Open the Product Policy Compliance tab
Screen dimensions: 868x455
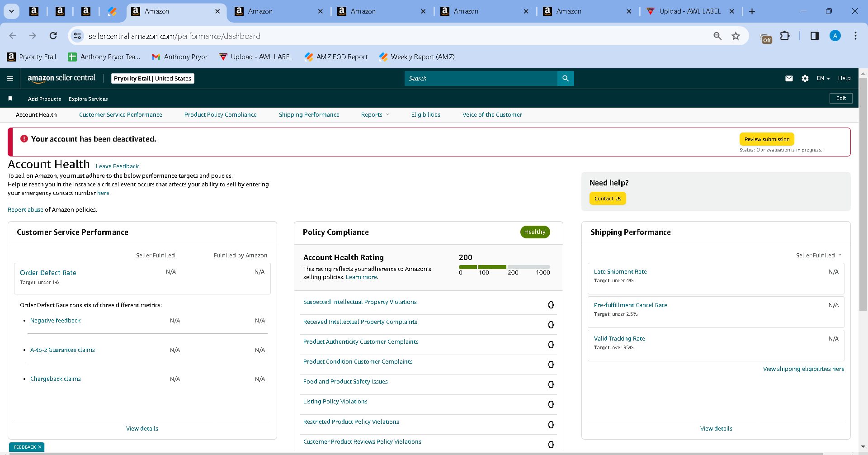(221, 114)
